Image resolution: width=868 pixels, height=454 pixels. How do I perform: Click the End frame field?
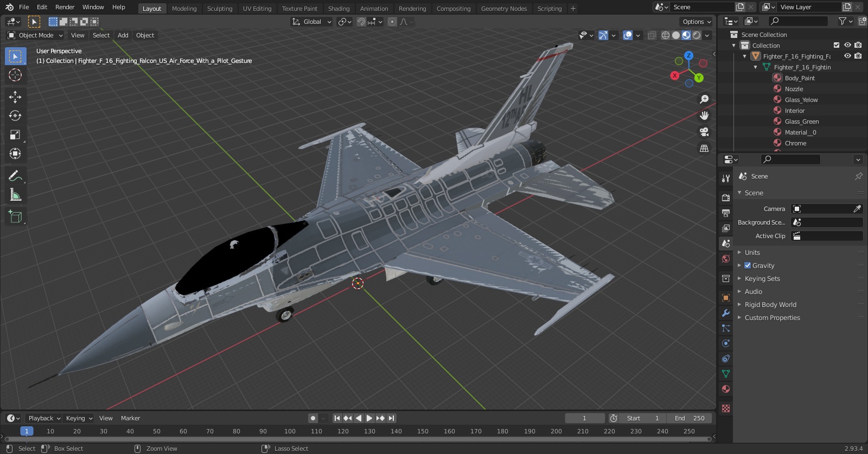(690, 418)
